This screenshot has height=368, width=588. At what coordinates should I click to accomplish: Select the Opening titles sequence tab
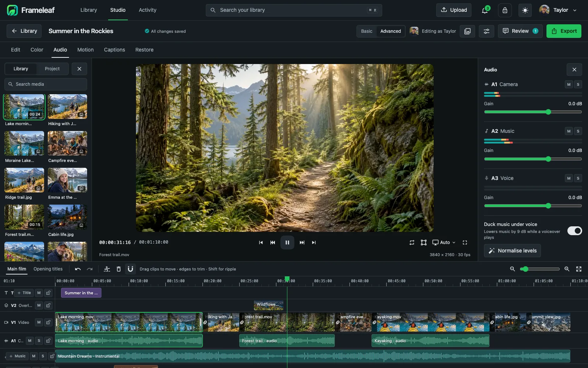click(48, 269)
